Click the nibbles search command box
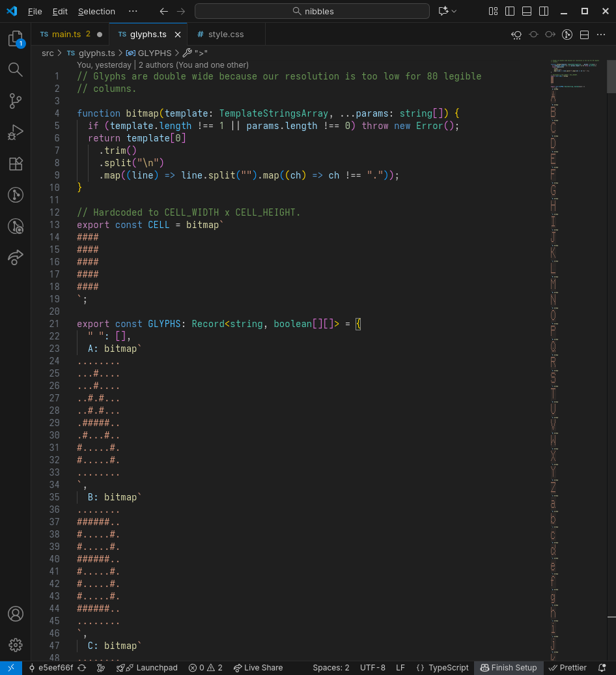This screenshot has height=675, width=616. click(x=312, y=11)
